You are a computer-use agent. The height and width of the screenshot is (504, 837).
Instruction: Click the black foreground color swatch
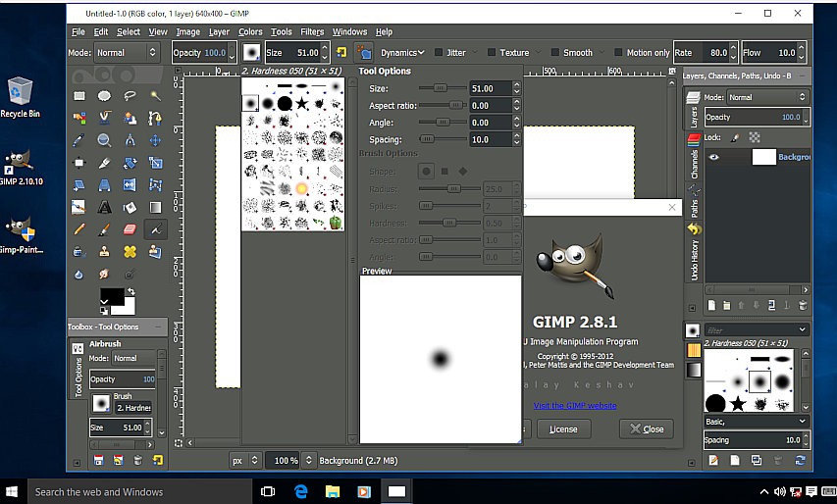point(112,296)
